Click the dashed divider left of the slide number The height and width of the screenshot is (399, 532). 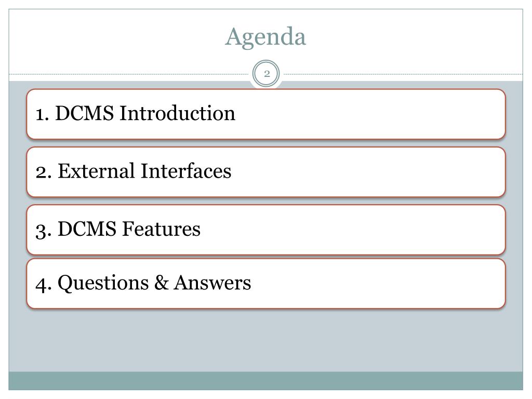(x=130, y=74)
